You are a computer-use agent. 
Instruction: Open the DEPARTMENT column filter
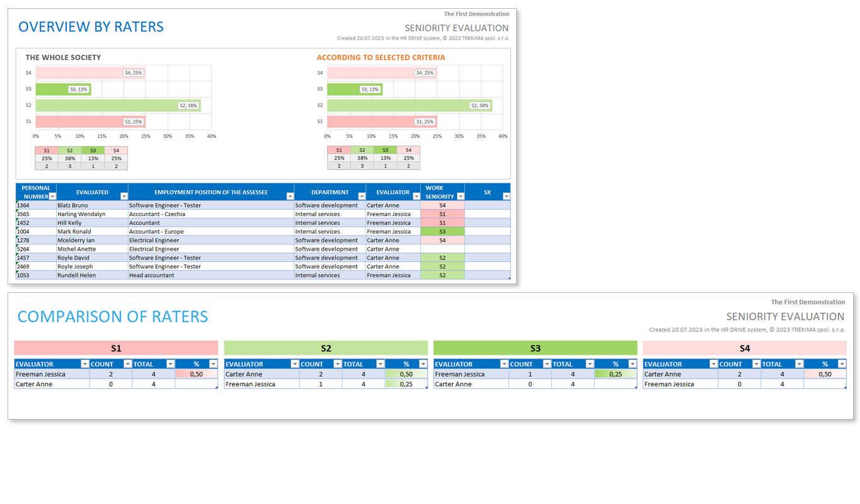coord(361,196)
